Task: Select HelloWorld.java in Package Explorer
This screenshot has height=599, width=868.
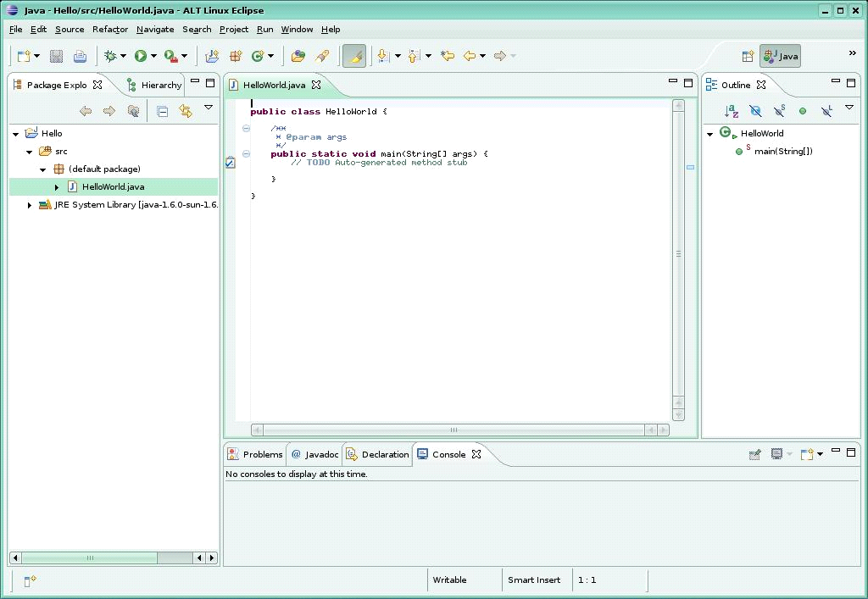Action: [x=114, y=187]
